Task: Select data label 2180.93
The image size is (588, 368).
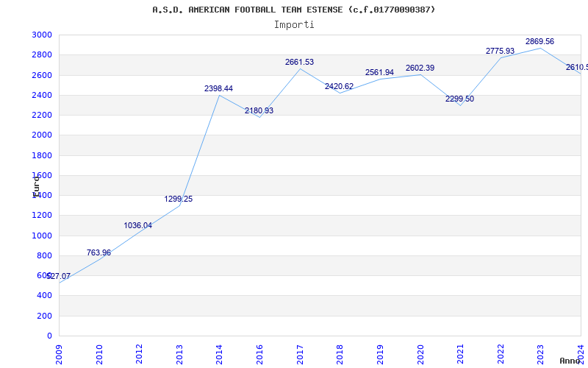Action: tap(259, 111)
